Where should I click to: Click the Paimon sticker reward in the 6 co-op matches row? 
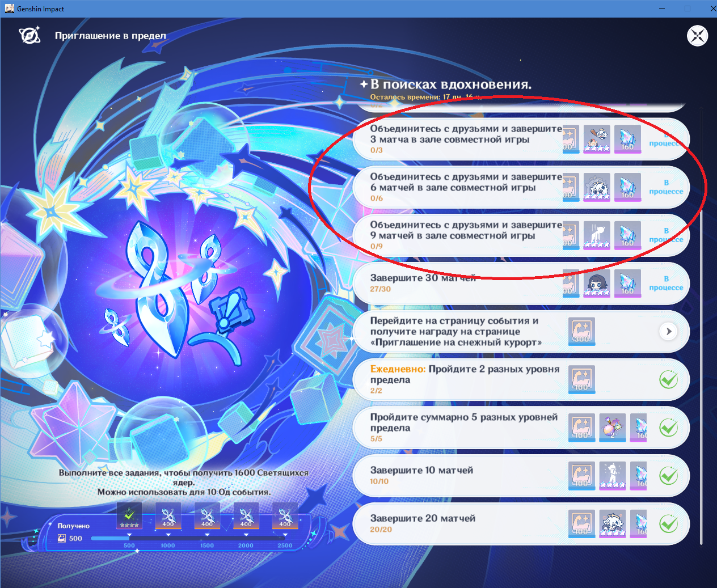point(597,187)
